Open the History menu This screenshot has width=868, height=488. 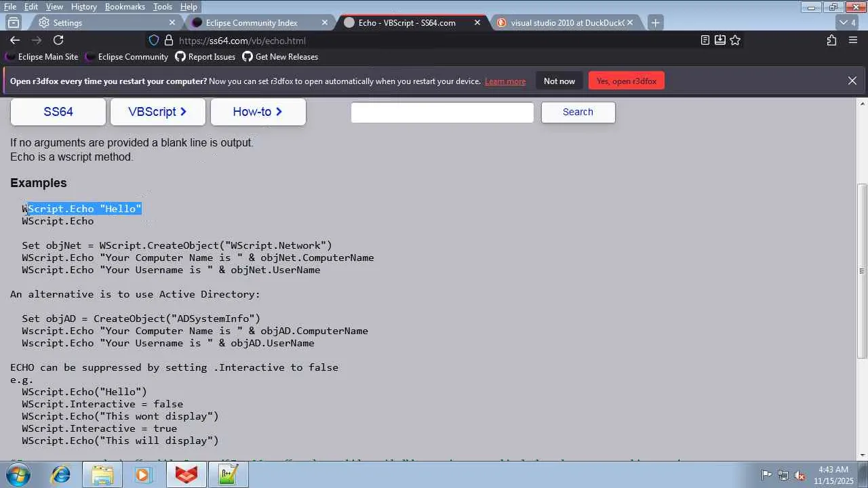(83, 7)
